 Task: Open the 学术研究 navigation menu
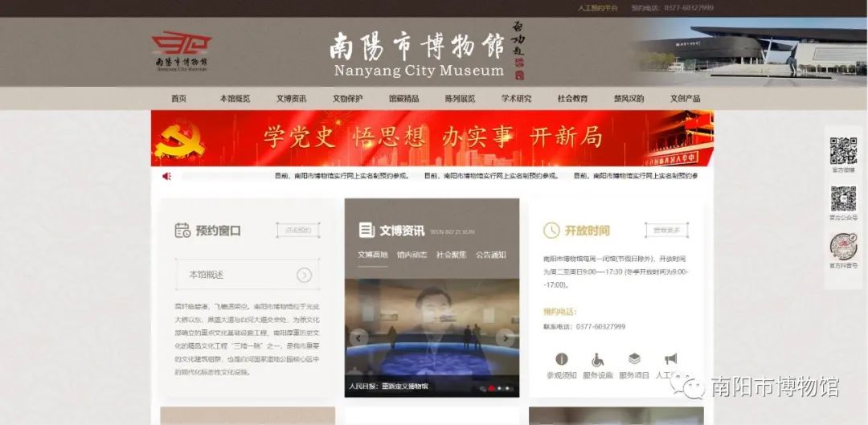[x=517, y=99]
